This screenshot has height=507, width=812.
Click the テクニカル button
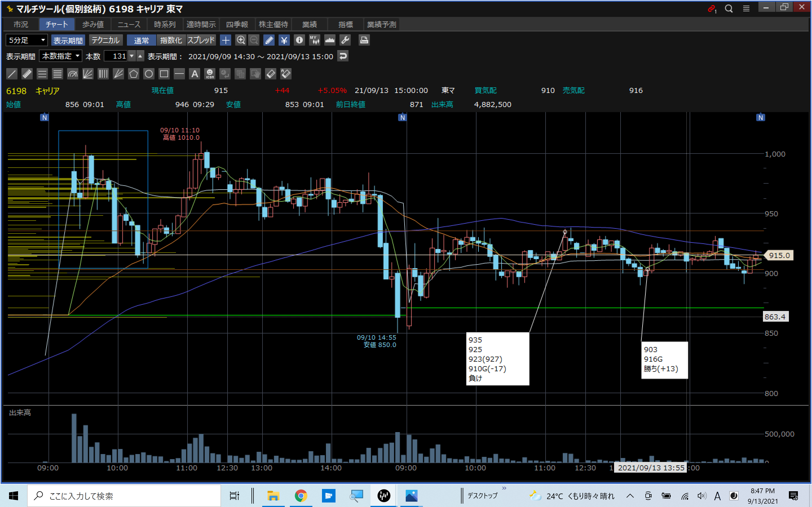coord(105,40)
